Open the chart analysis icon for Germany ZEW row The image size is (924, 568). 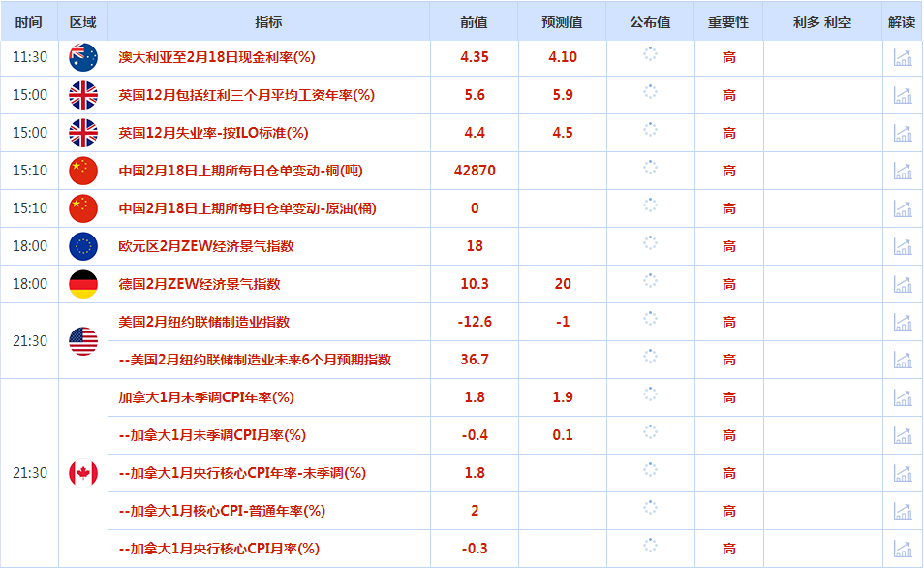click(902, 284)
